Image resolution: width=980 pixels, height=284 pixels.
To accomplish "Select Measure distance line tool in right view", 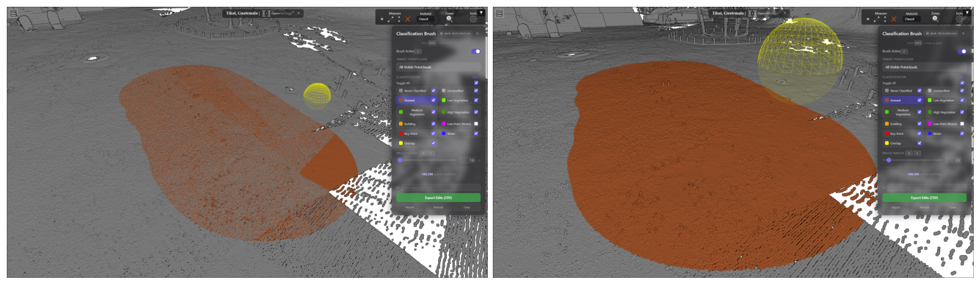I will [876, 19].
